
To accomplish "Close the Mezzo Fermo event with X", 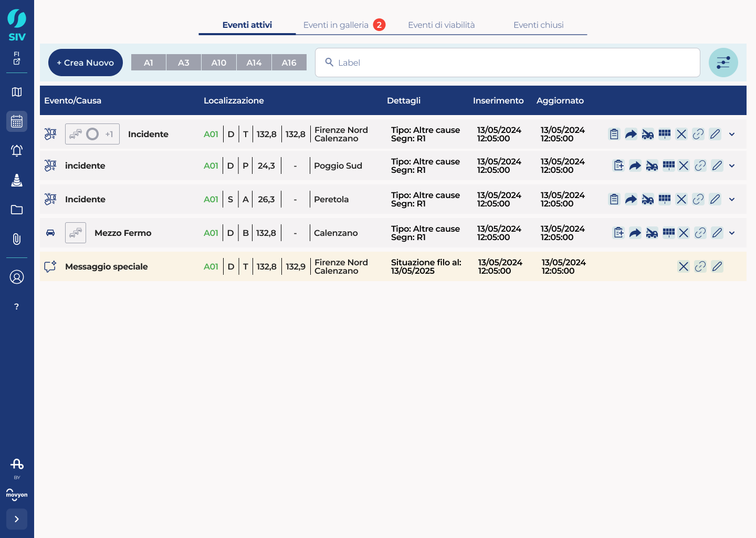I will (684, 233).
